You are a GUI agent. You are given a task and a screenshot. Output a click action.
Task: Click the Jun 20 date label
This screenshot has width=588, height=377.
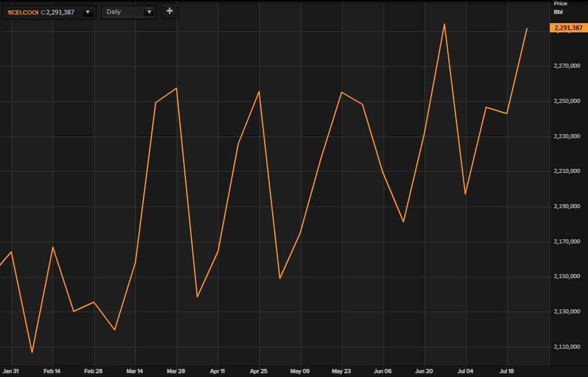point(424,371)
